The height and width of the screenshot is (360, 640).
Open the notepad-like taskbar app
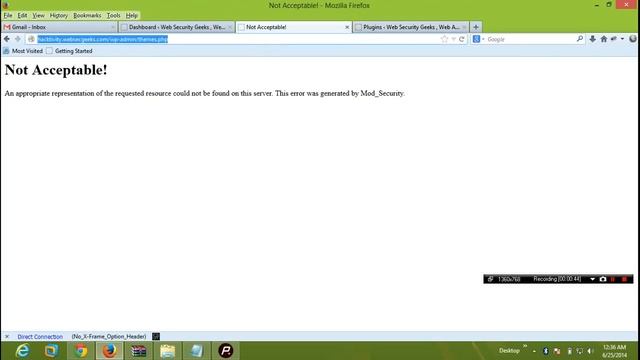pos(196,351)
